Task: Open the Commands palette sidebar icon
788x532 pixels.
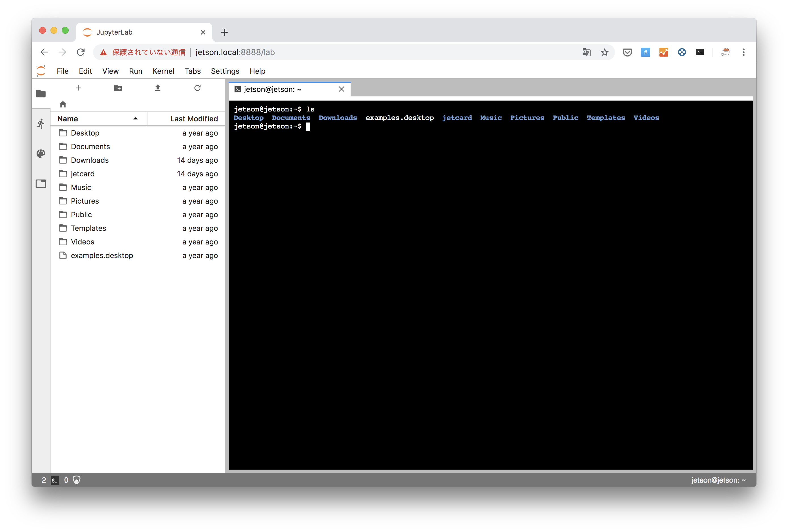Action: [41, 154]
